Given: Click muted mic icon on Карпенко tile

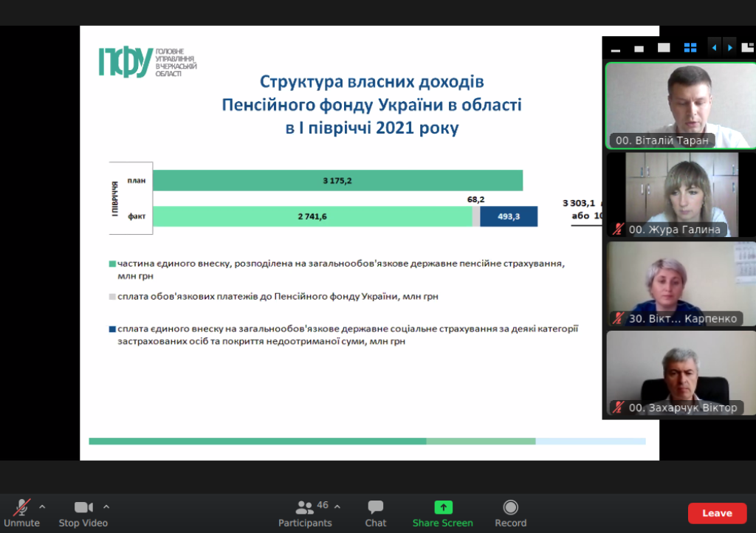Looking at the screenshot, I should click(618, 319).
